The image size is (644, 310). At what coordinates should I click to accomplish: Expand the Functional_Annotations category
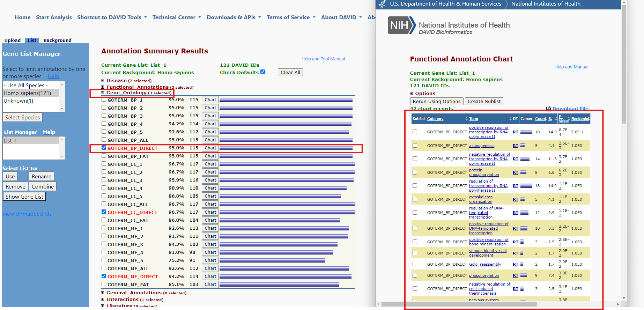point(103,87)
